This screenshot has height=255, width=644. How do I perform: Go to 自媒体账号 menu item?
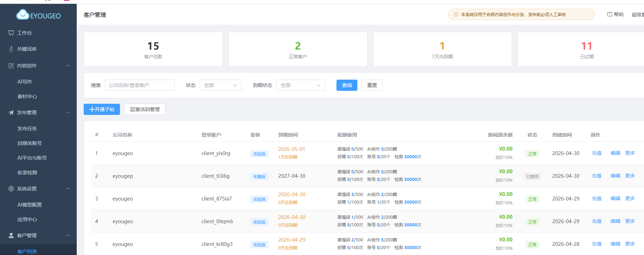click(x=30, y=143)
